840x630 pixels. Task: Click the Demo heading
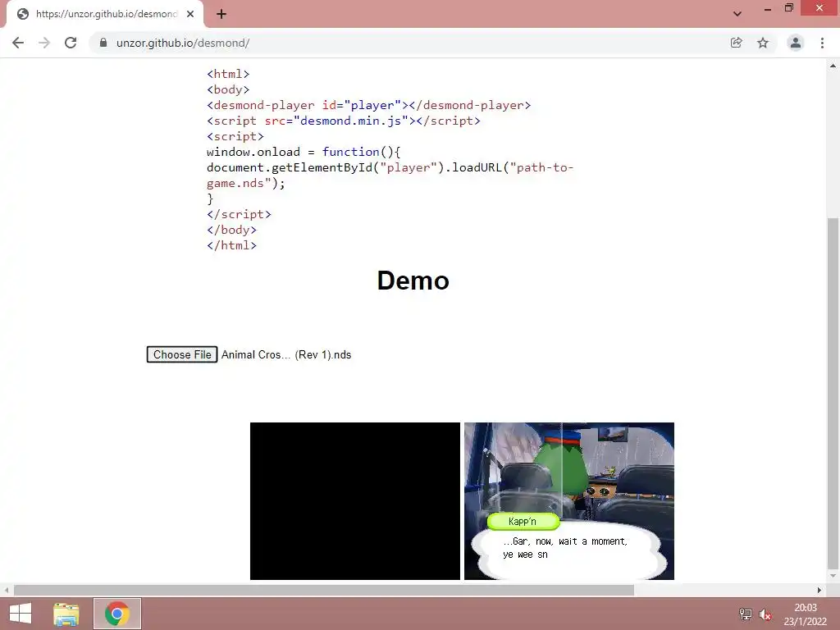(x=413, y=281)
